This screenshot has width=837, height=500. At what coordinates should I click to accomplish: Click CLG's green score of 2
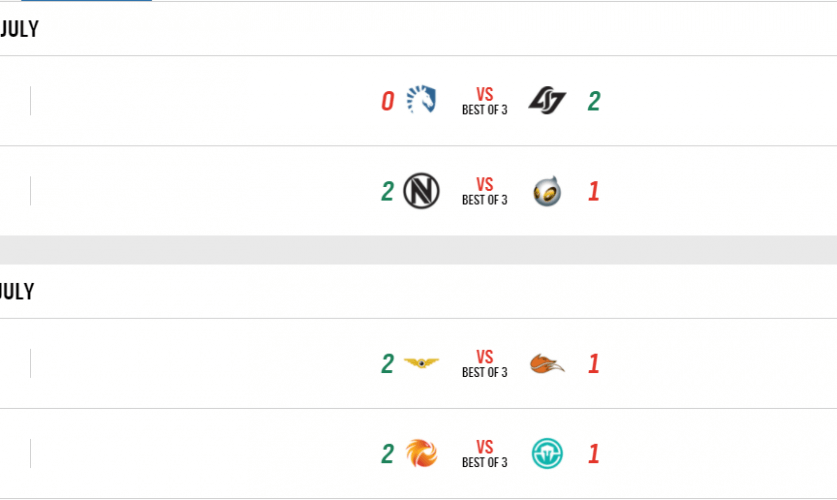coord(594,101)
